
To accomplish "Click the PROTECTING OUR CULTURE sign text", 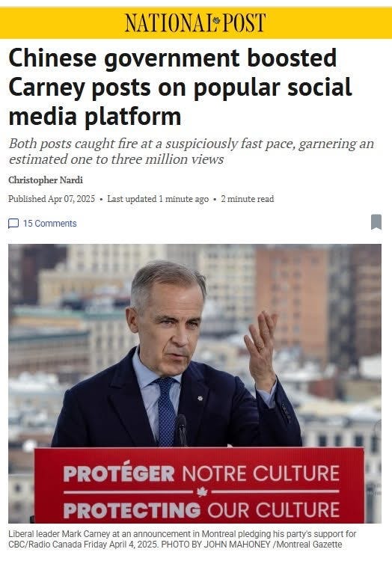I will point(201,510).
